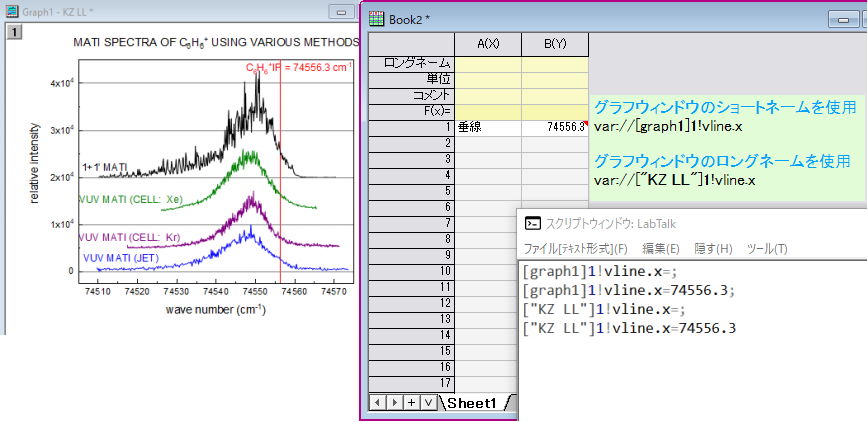Viewport: 868px width, 422px height.
Task: Click the Book2 workbook icon in title bar
Action: pos(376,19)
